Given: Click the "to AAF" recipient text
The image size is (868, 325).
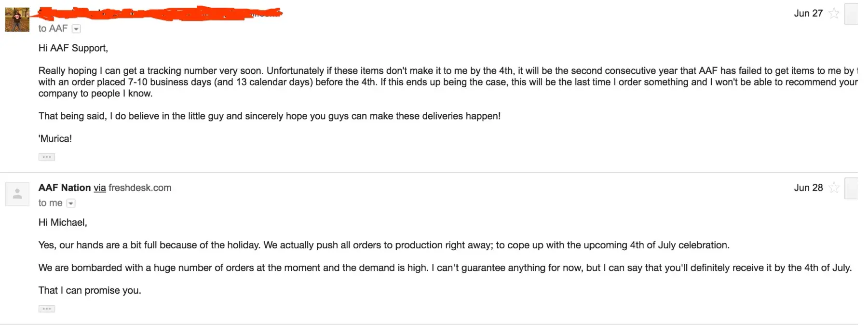Looking at the screenshot, I should pos(53,29).
